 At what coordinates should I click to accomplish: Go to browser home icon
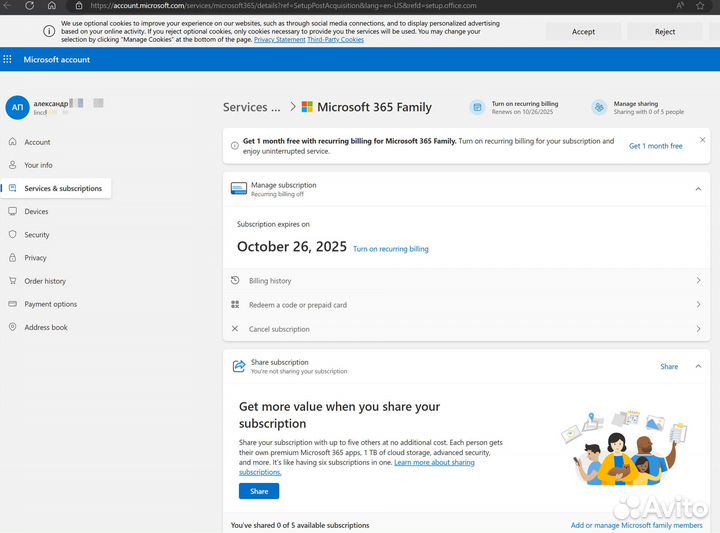52,6
